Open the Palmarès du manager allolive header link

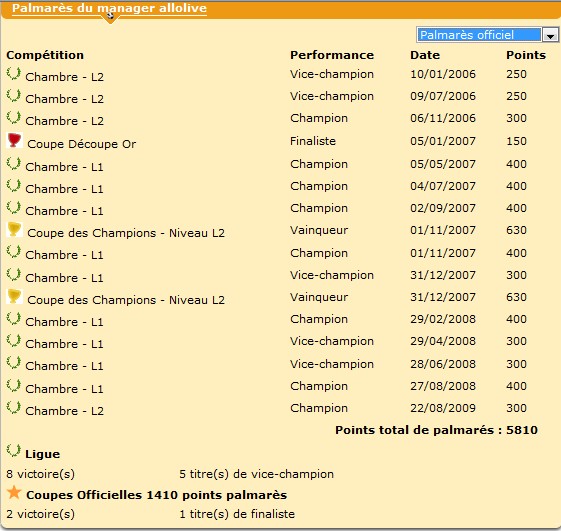109,8
